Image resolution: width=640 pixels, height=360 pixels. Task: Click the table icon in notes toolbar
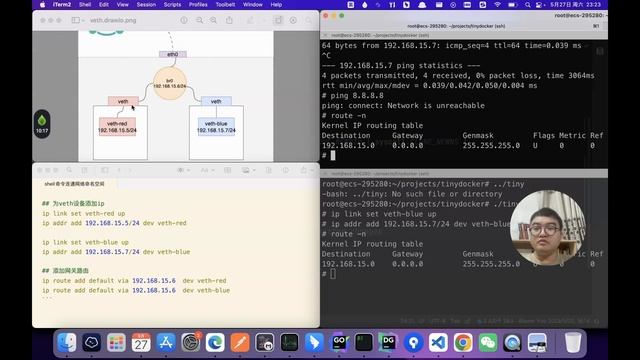pos(227,170)
